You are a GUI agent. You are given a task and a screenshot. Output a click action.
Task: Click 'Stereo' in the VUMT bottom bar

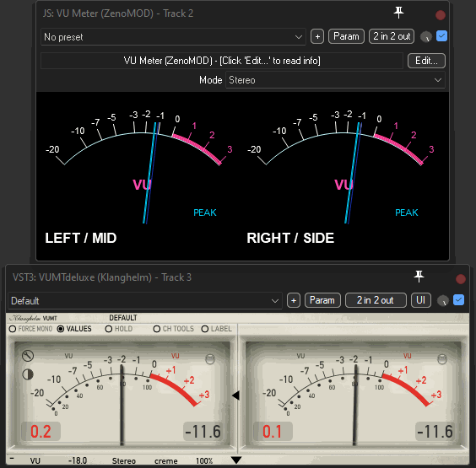[x=124, y=460]
